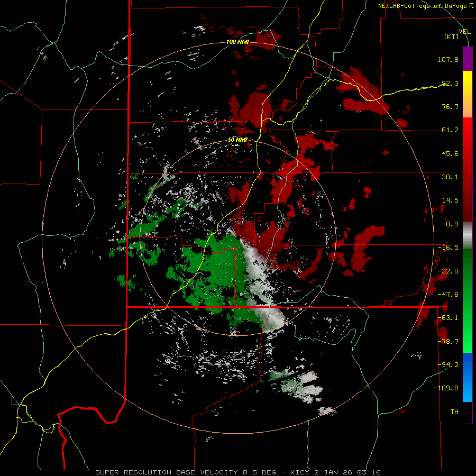
Task: Click the 107.8 scale value
Action: coord(448,59)
